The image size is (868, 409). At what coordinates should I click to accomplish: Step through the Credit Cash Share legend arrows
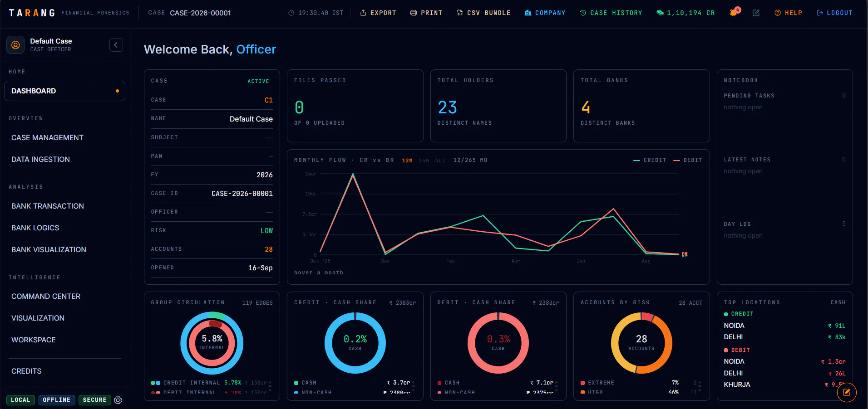[x=414, y=386]
